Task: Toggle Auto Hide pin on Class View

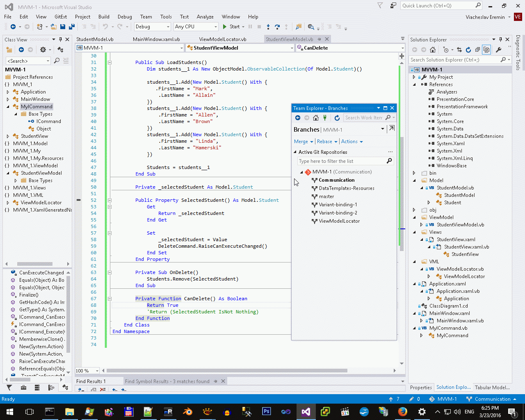Action: (60, 40)
